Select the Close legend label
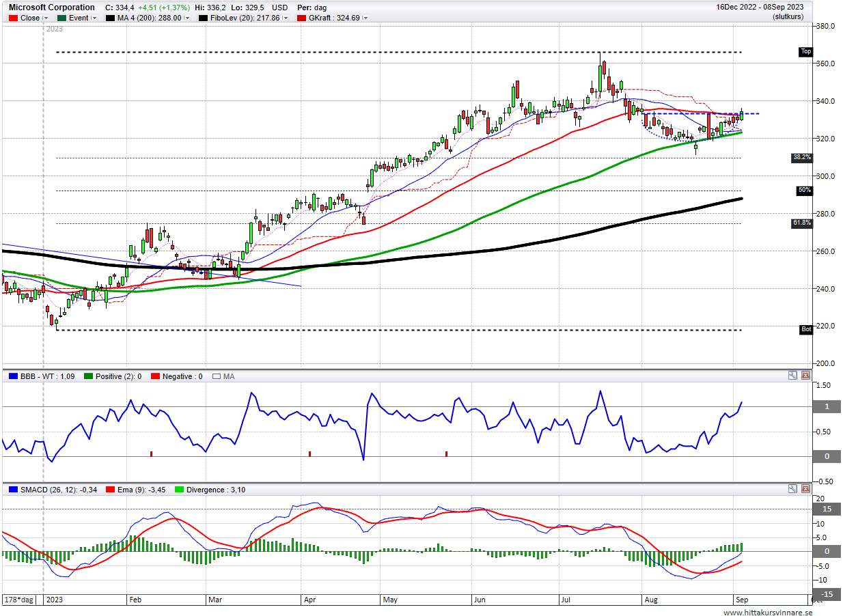Screen dimensions: 843x616 [30, 18]
